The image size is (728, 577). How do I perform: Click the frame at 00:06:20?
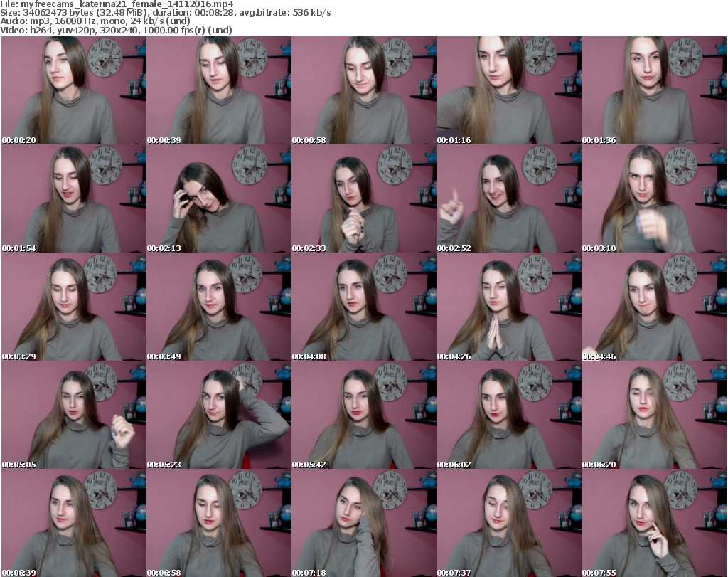(654, 415)
